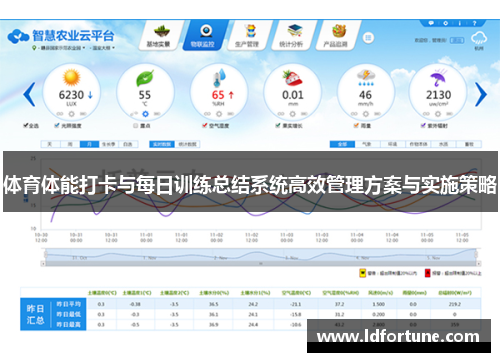Toggle the 全选 select-all checkbox
Screen dimensions: 500x362
(26, 125)
